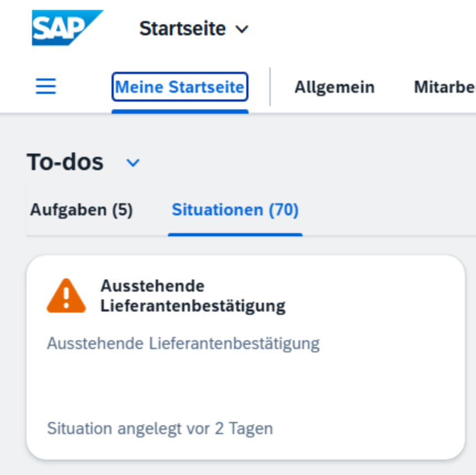This screenshot has height=475, width=476.
Task: Open the hamburger navigation menu
Action: [46, 86]
